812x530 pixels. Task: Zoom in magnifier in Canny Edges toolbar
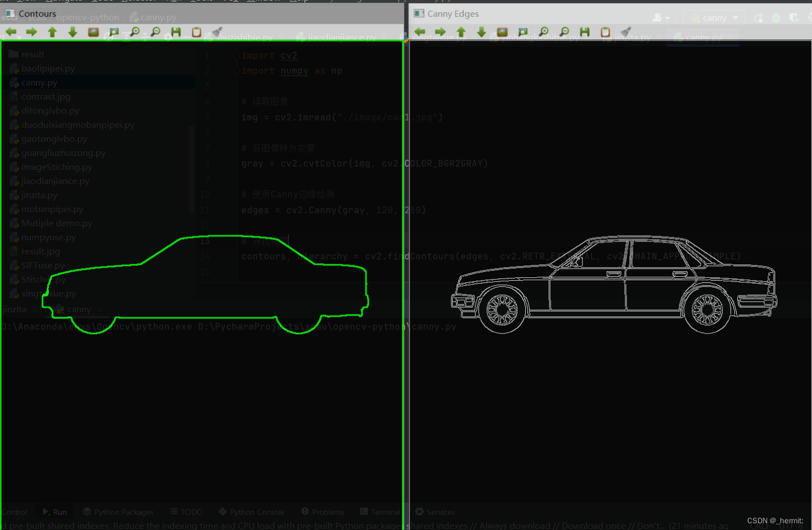(543, 32)
